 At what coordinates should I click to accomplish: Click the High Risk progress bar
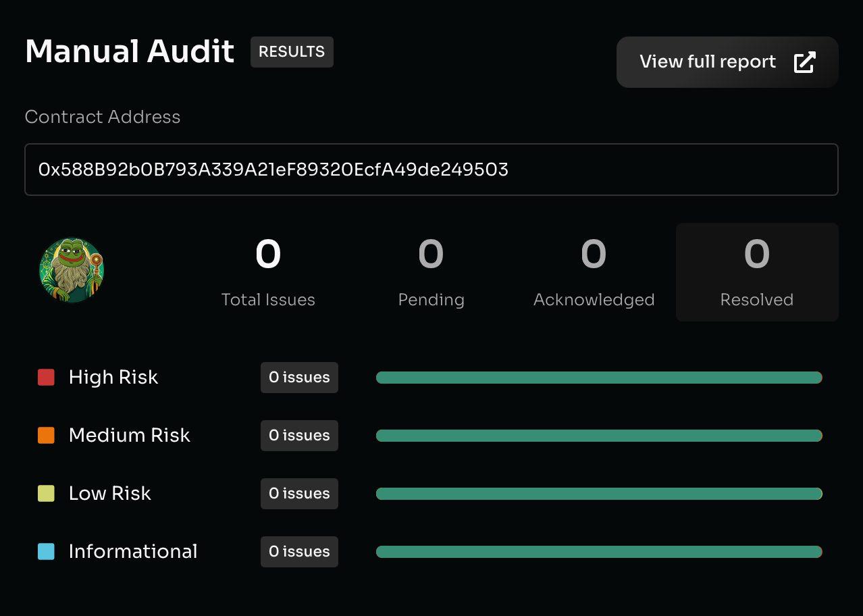[599, 378]
